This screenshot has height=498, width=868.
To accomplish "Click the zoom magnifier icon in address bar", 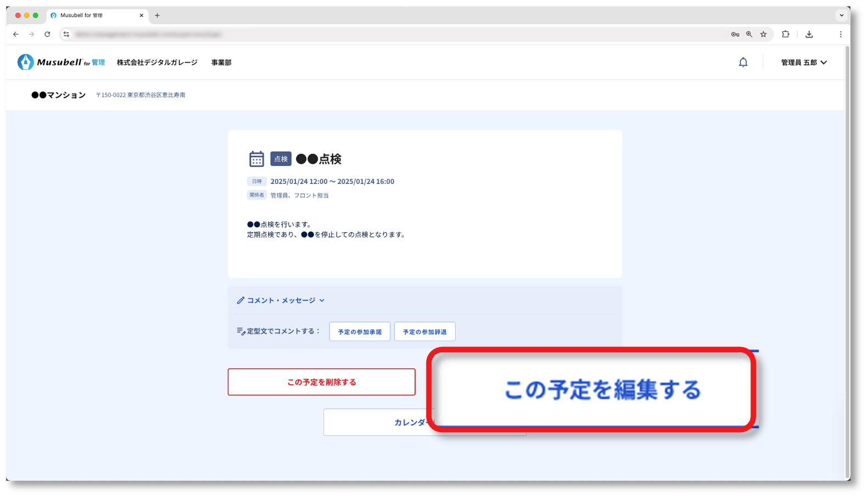I will [x=749, y=34].
